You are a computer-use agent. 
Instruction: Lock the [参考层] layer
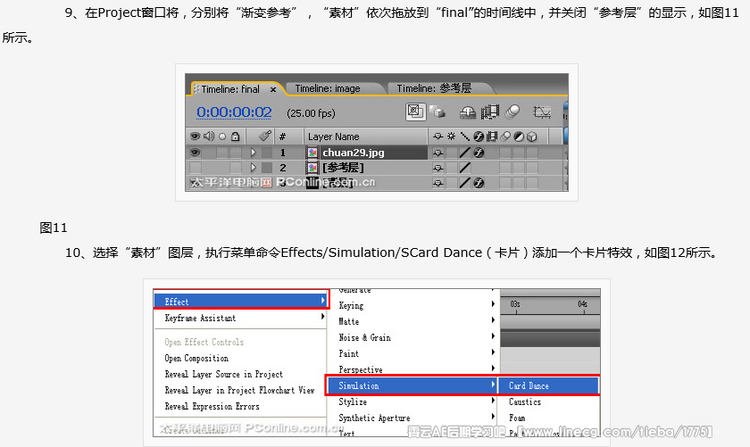pyautogui.click(x=235, y=168)
